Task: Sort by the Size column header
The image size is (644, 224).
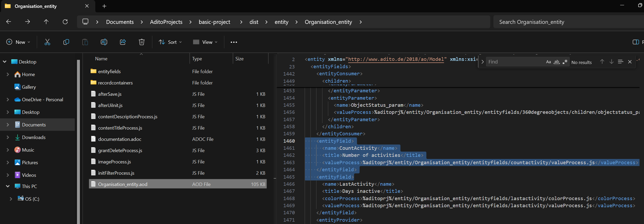Action: (x=250, y=59)
